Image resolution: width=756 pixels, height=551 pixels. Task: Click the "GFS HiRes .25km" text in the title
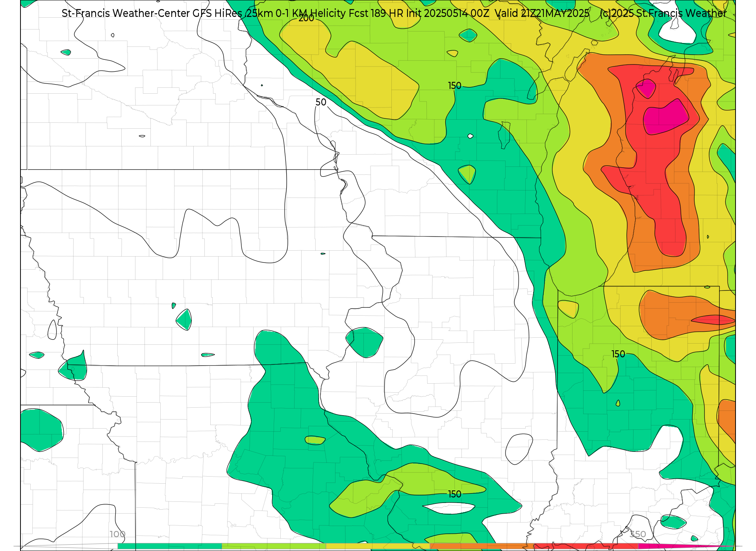[233, 13]
